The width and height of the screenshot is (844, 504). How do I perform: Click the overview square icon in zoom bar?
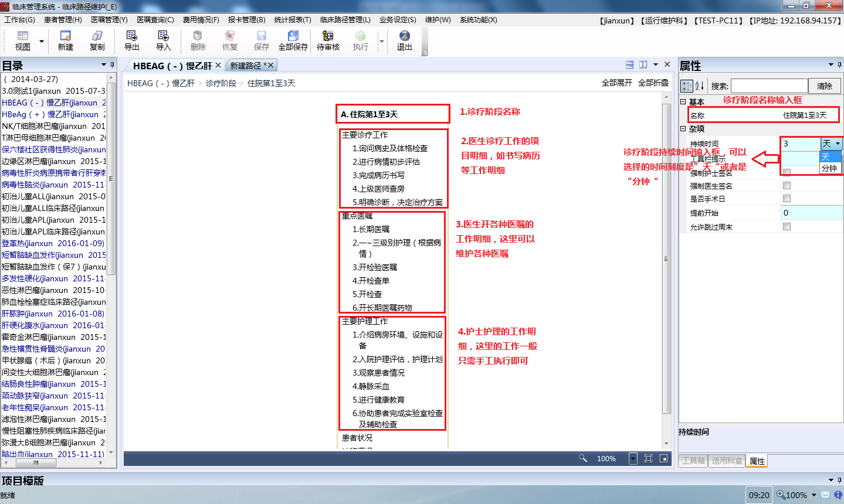point(664,458)
